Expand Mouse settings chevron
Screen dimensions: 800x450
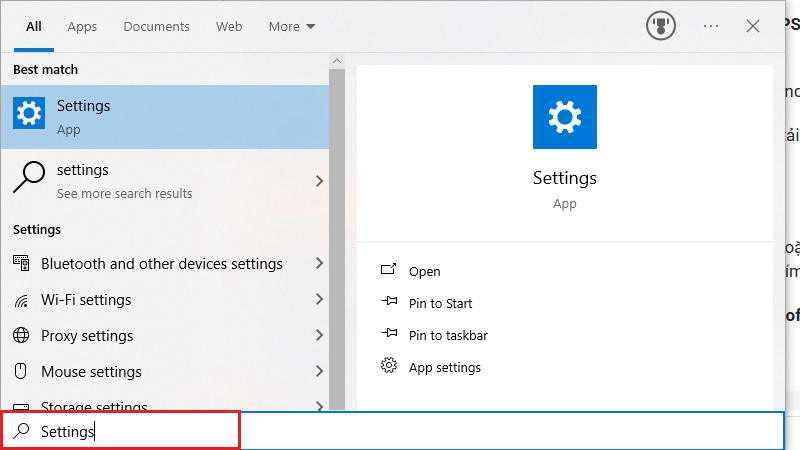(x=319, y=371)
